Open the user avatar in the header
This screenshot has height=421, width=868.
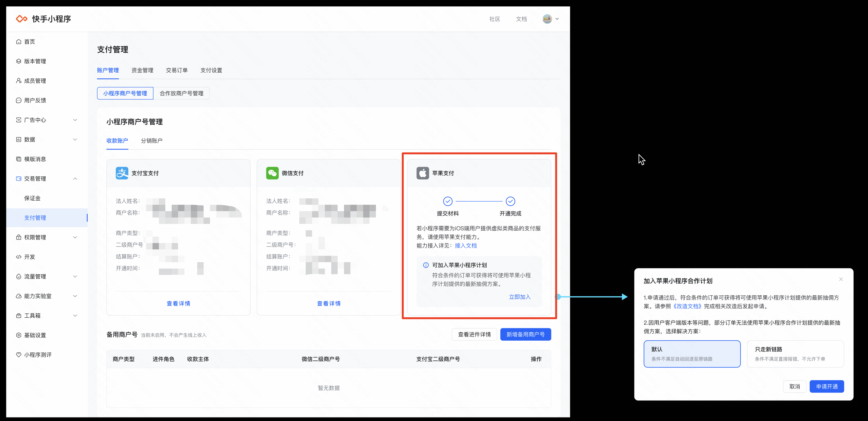(547, 19)
